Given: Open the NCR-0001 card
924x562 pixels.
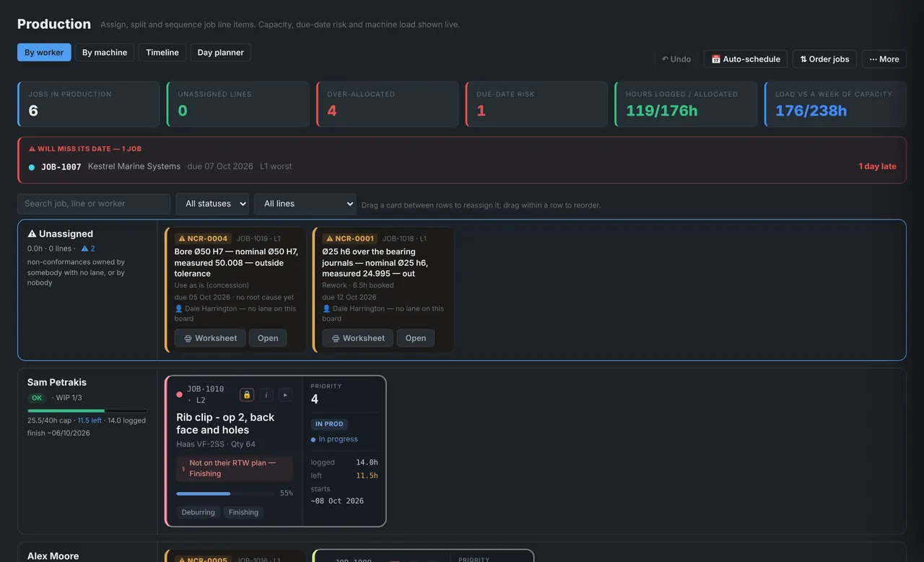Looking at the screenshot, I should pyautogui.click(x=416, y=338).
